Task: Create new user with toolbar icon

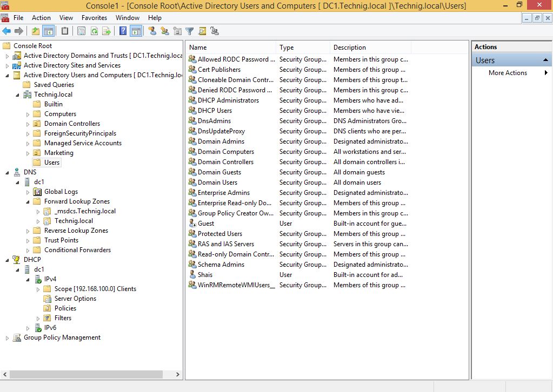Action: (152, 31)
